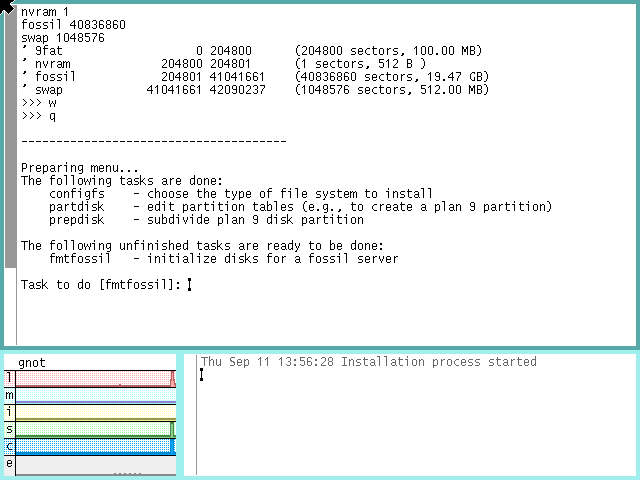Click the 'fmtfossil' unfinished task entry

pos(77,259)
